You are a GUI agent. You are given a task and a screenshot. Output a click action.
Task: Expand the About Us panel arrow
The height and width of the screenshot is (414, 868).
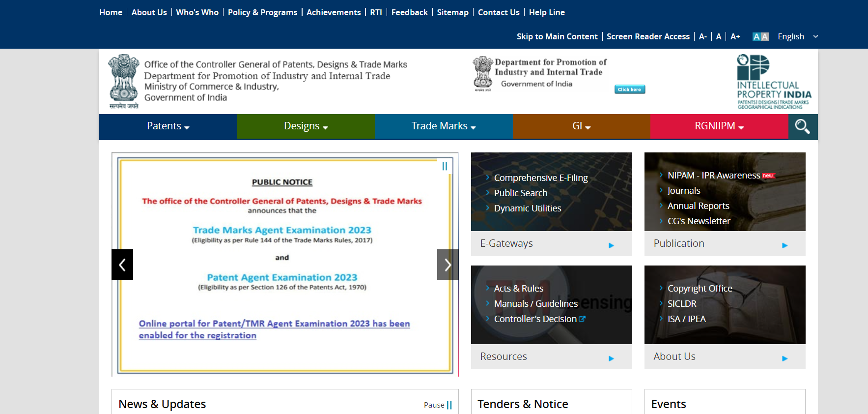784,358
